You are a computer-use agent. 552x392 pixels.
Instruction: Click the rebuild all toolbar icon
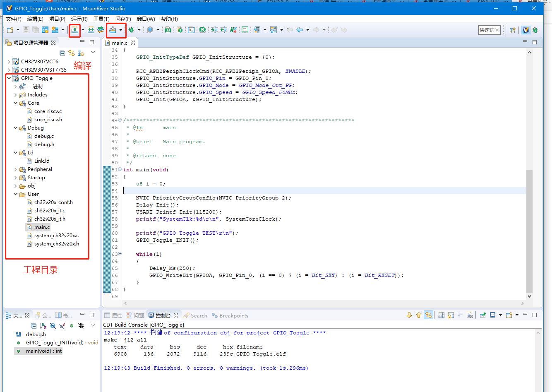[91, 30]
